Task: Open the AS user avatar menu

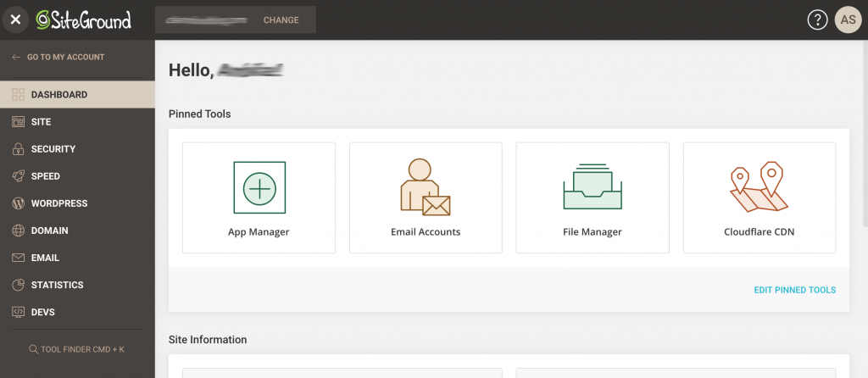Action: point(848,20)
